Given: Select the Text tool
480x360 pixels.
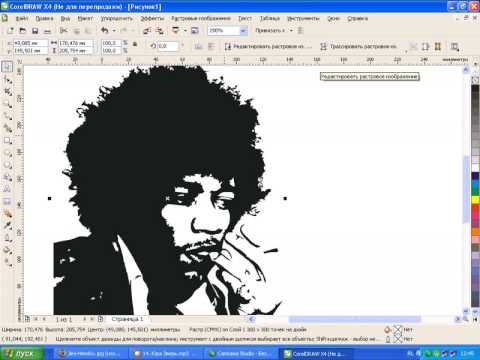Looking at the screenshot, I should [x=7, y=189].
